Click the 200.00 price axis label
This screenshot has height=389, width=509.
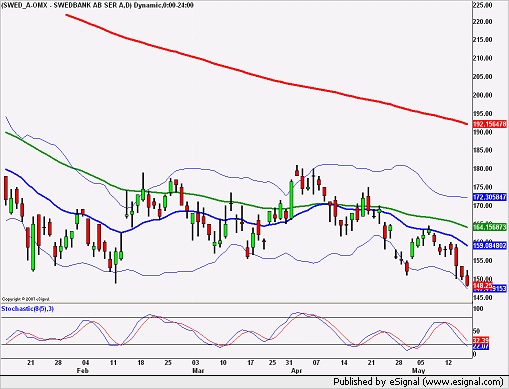483,95
